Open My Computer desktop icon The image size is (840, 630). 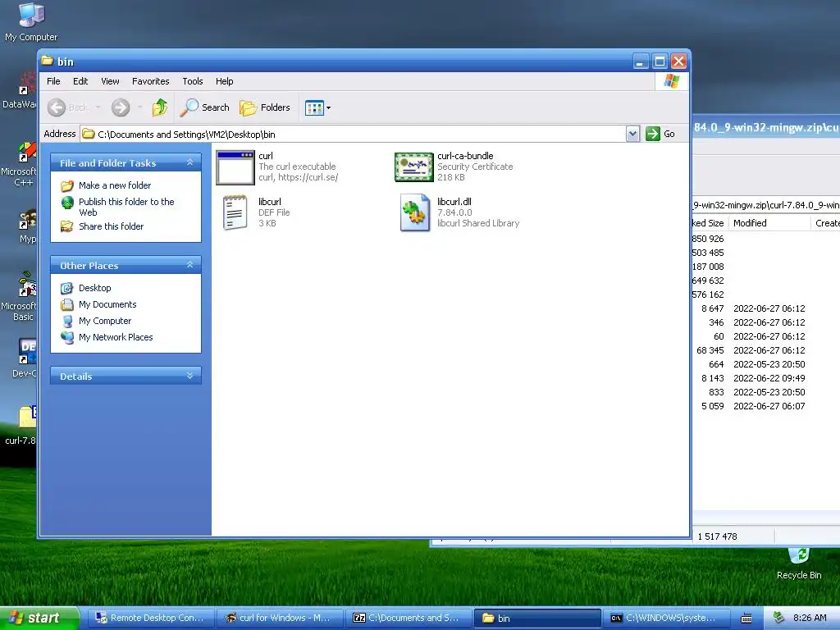(31, 22)
